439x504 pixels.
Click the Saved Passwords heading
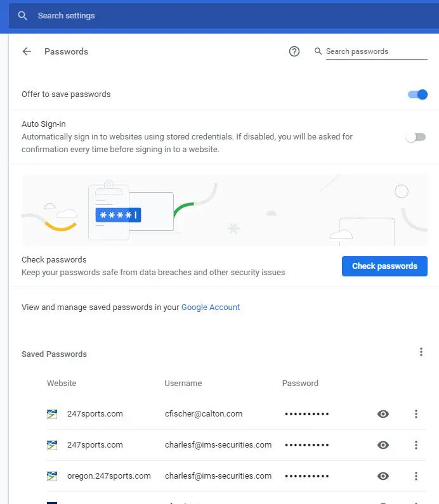[54, 354]
